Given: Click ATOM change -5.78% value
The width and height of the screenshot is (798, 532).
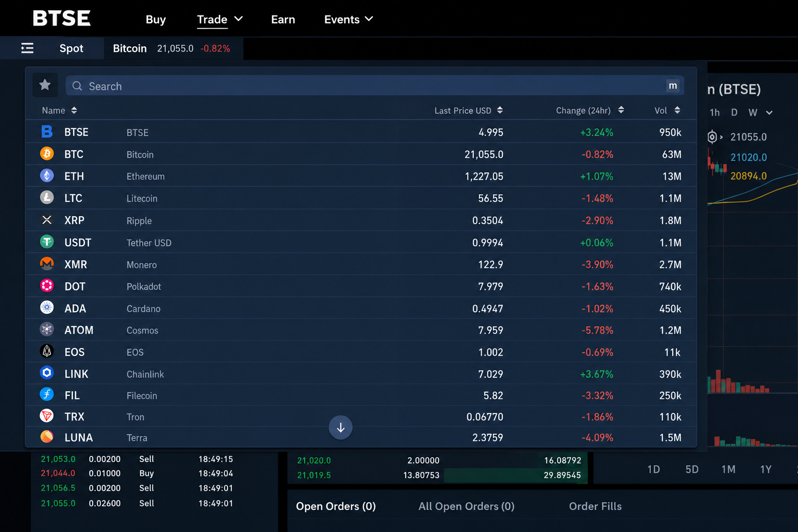Looking at the screenshot, I should (597, 330).
